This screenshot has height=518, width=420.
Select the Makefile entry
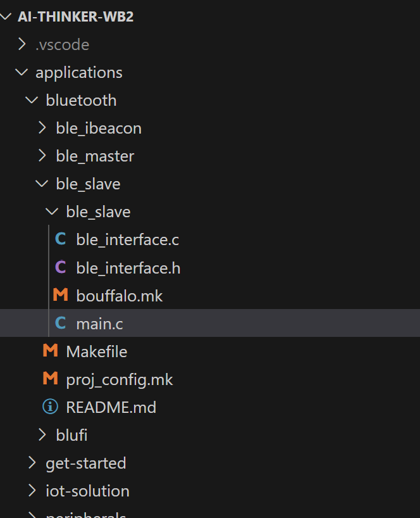(x=96, y=351)
